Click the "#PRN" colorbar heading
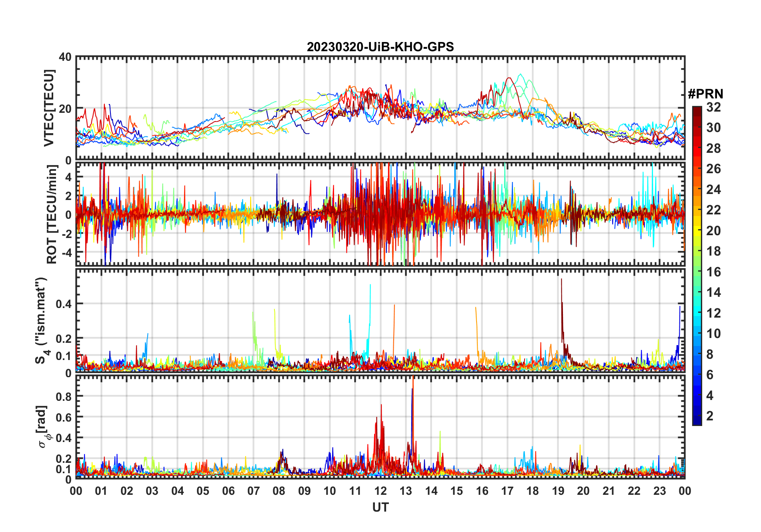The image size is (761, 532). point(705,94)
